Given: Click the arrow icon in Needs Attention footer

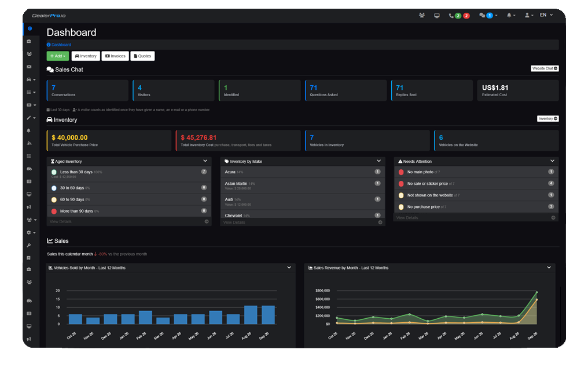Looking at the screenshot, I should (553, 218).
